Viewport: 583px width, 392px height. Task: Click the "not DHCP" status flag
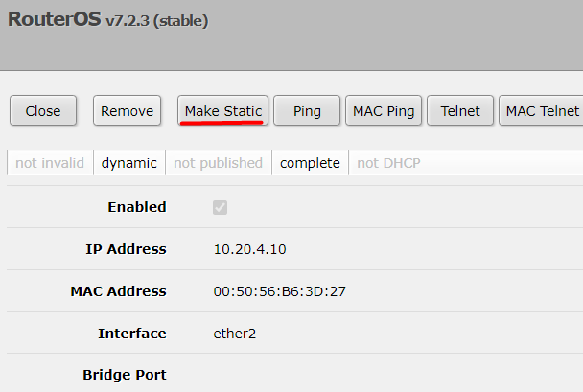tap(388, 163)
